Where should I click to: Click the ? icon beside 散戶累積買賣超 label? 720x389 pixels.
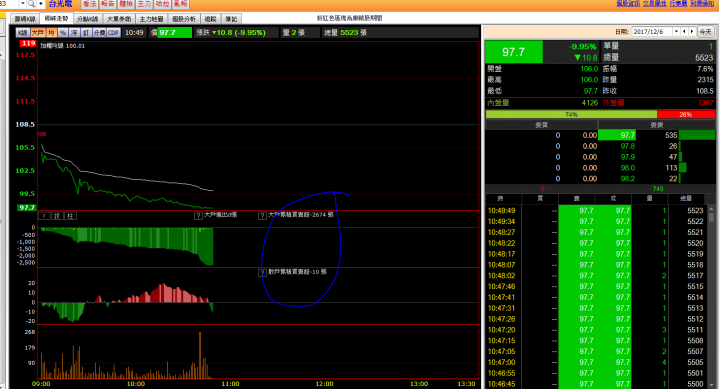click(x=262, y=273)
